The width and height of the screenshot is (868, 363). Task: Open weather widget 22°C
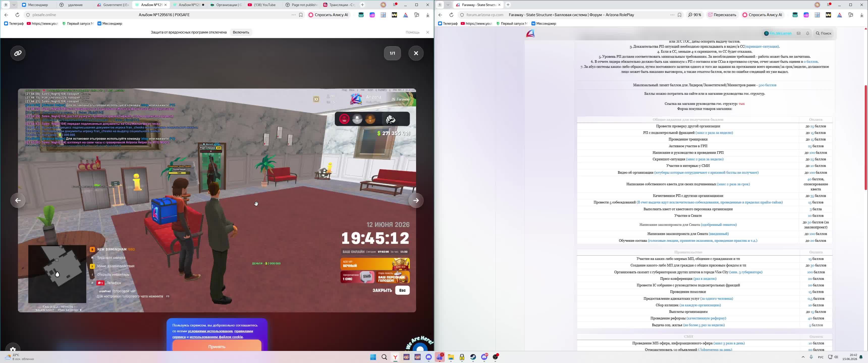(x=19, y=357)
